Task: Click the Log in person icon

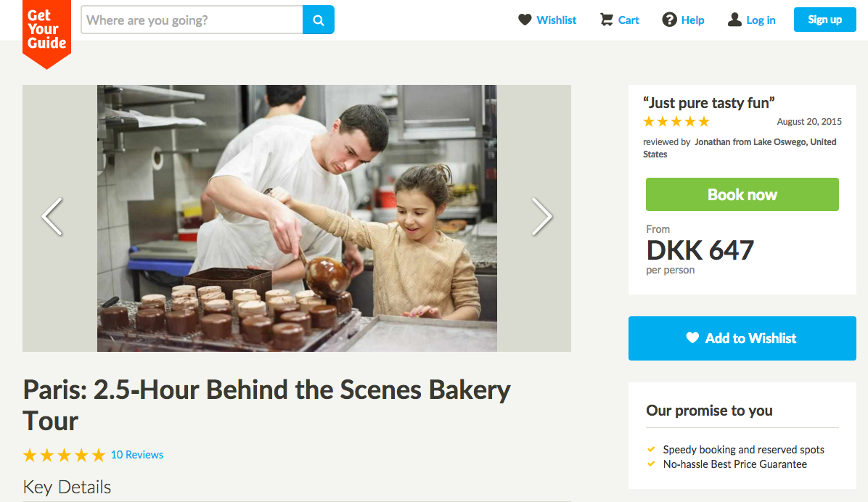Action: coord(734,20)
